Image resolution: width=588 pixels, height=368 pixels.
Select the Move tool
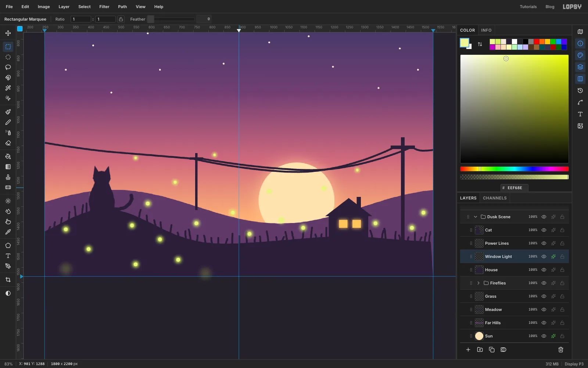click(x=8, y=33)
